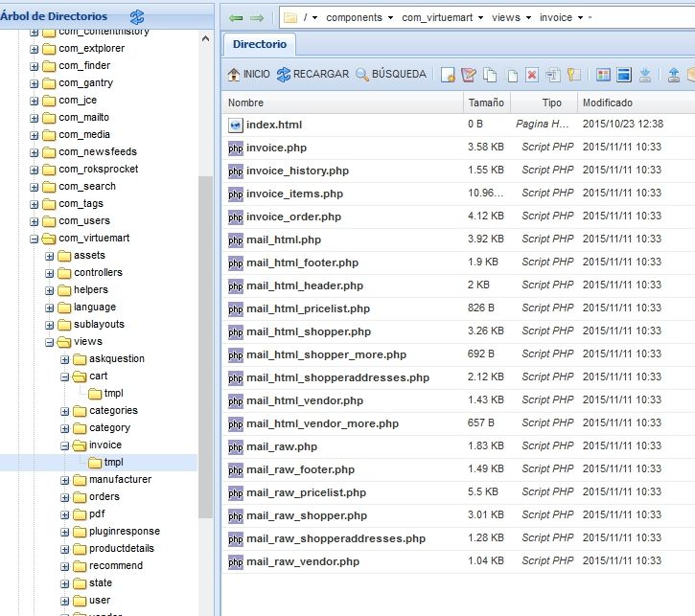Click the tree scrollbar up arrow
Screen dimensions: 695x616
(205, 38)
